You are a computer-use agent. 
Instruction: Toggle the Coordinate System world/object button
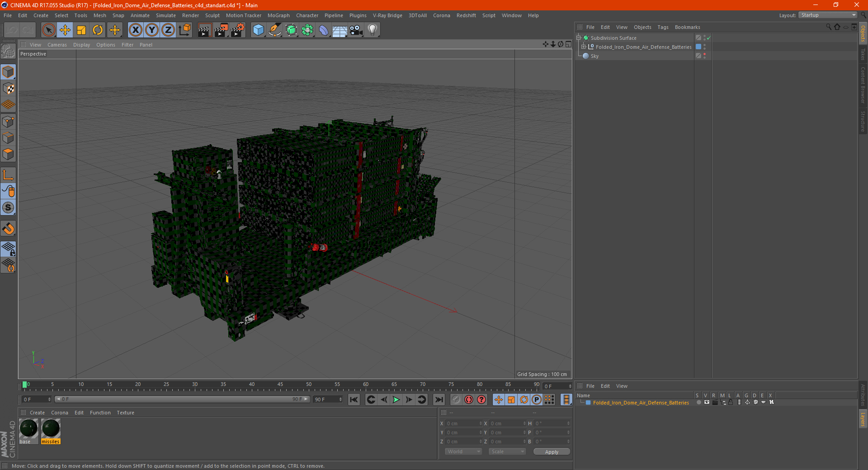pos(184,30)
